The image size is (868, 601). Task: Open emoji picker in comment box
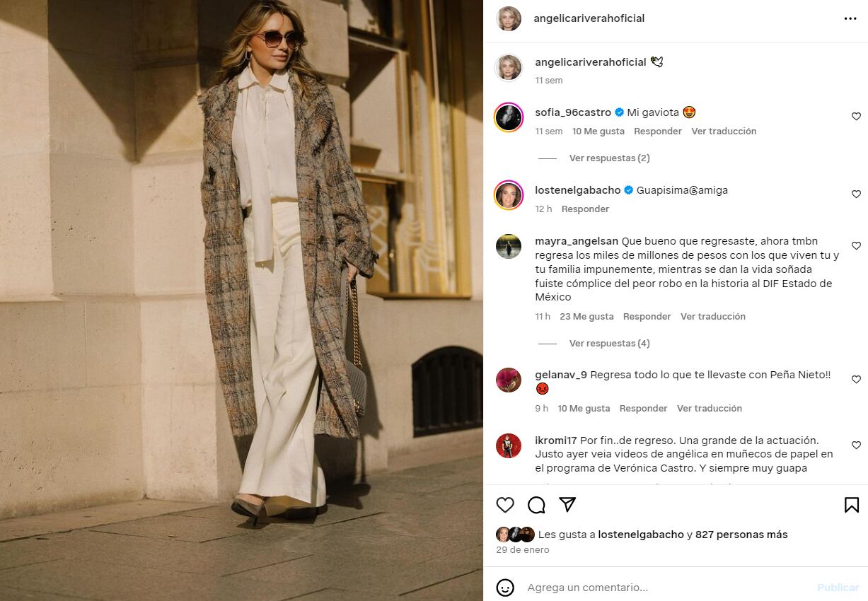click(505, 588)
